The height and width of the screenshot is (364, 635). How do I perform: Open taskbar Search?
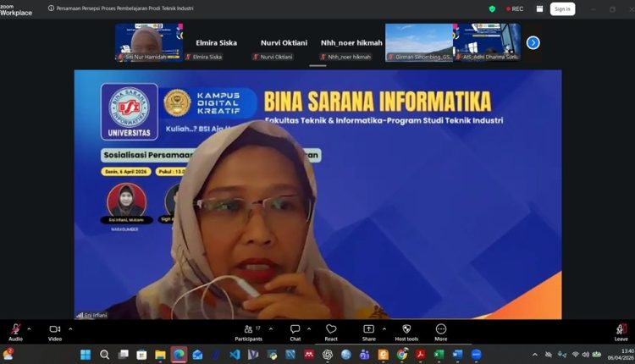point(104,355)
